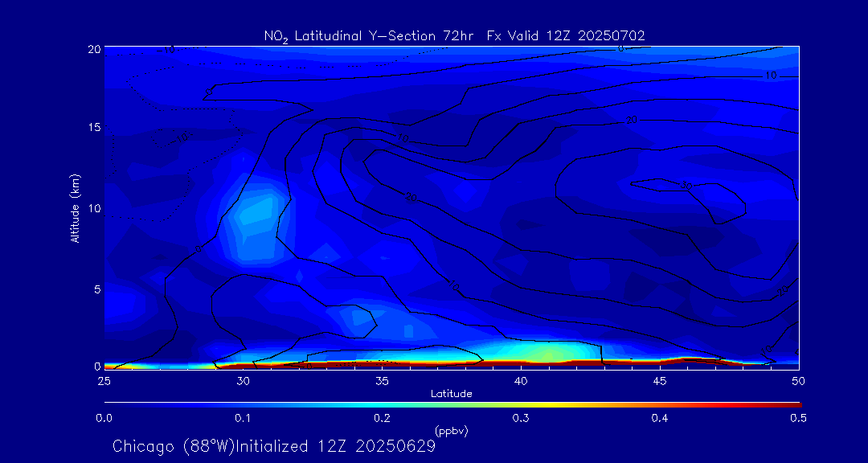Viewport: 868px width, 463px height.
Task: Click the x-axis tick label "40"
Action: click(x=521, y=381)
